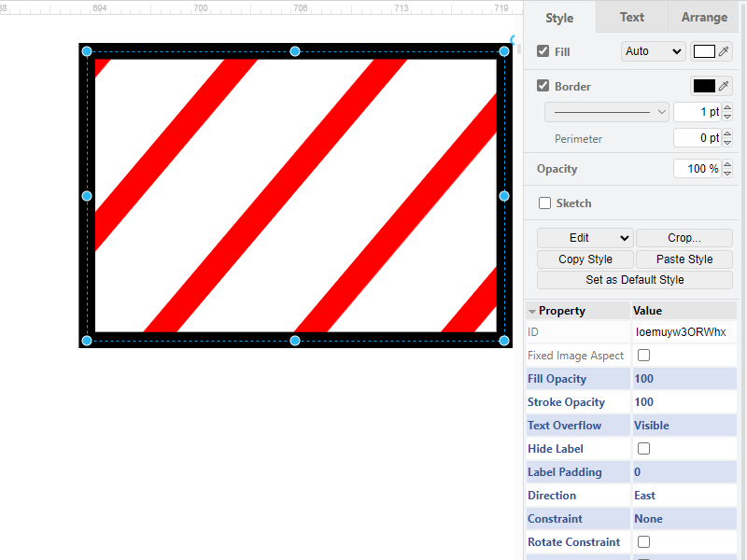Toggle the Rotate Constraint checkbox
This screenshot has height=560, width=747.
[x=643, y=542]
